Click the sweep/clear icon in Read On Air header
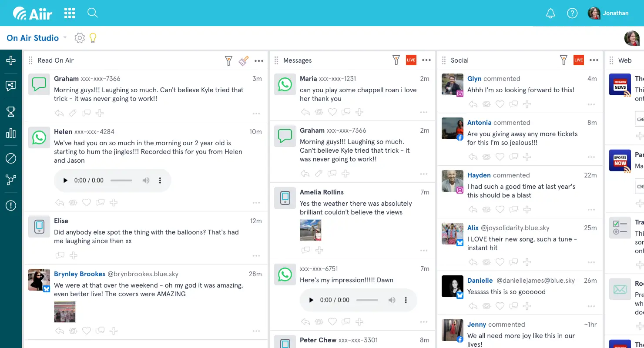 point(244,61)
